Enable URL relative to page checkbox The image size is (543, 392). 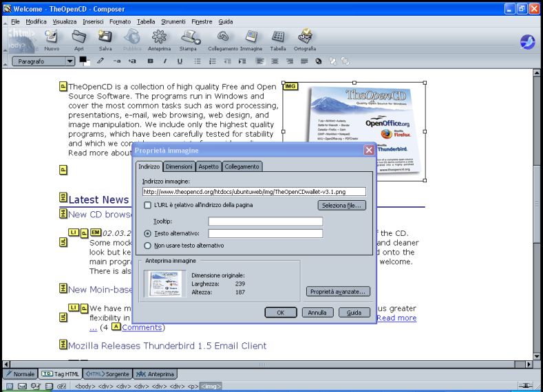click(x=147, y=205)
